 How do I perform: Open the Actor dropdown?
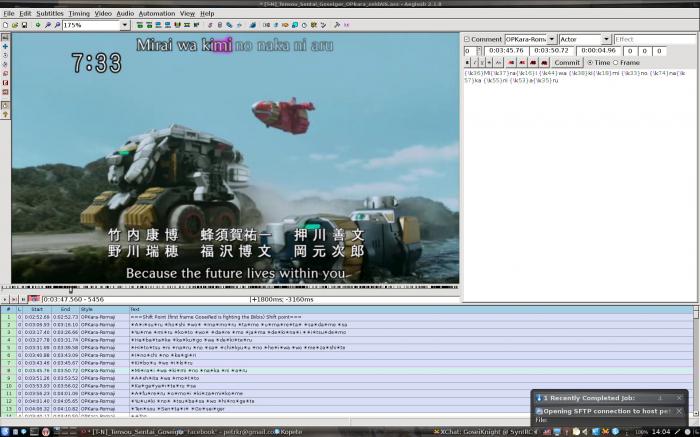[606, 39]
